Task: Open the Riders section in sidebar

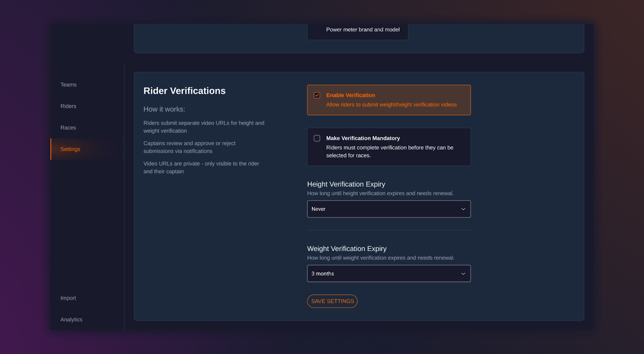Action: tap(68, 106)
